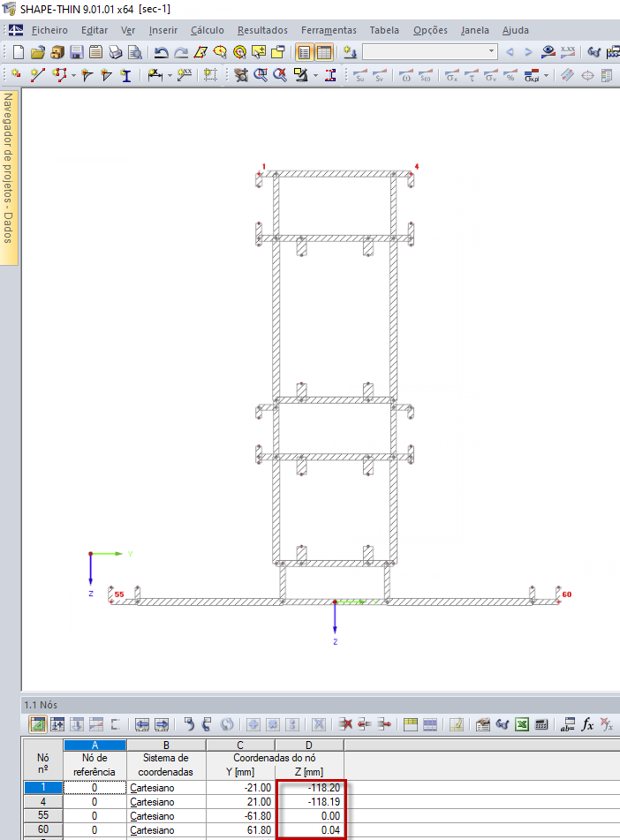The height and width of the screenshot is (840, 620).
Task: Click the delete row red X icon
Action: click(345, 724)
